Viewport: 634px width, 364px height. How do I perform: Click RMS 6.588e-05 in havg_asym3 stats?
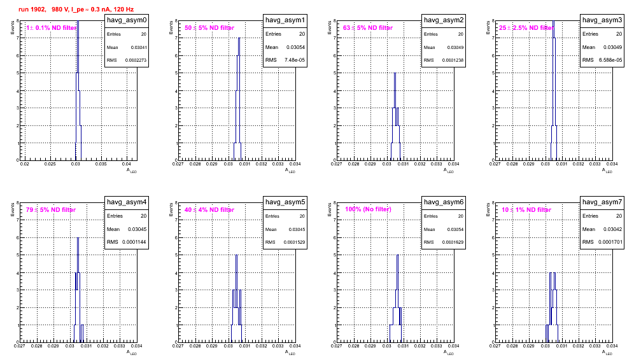click(602, 60)
